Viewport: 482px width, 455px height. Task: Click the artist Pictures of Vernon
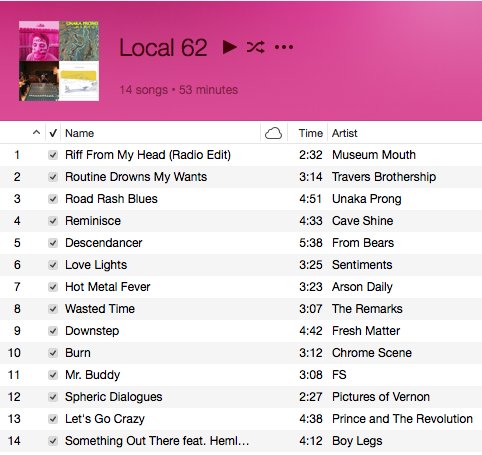tap(381, 397)
